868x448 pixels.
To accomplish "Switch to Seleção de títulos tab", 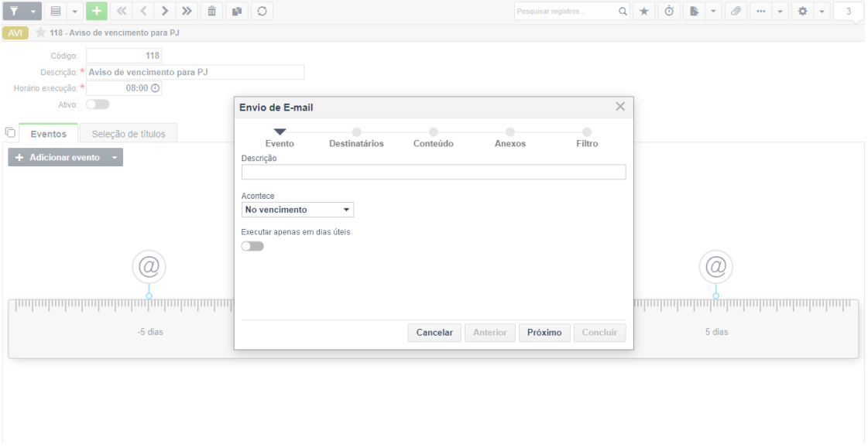I will click(x=129, y=134).
